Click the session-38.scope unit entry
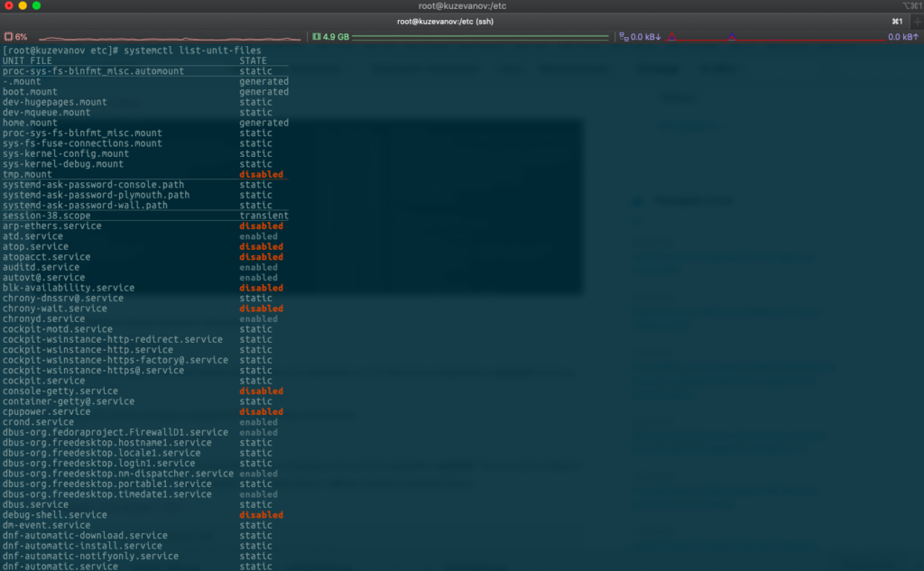 44,216
